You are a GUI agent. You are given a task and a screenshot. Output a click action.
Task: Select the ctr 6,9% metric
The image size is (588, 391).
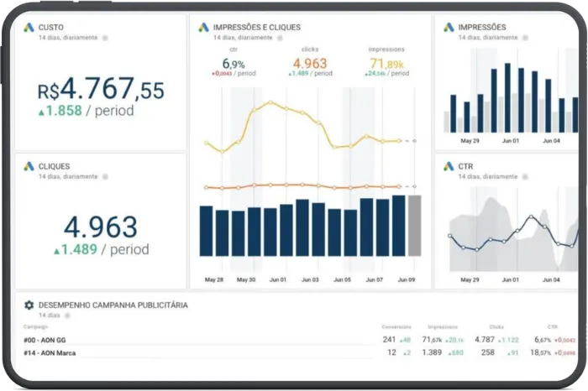click(234, 63)
